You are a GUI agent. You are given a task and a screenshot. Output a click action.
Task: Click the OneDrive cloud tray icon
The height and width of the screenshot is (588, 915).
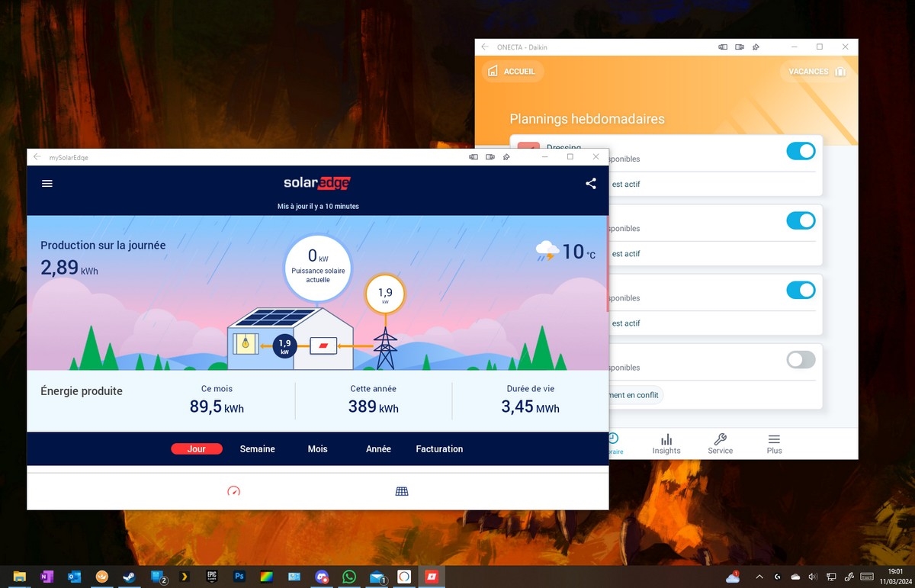tap(795, 577)
